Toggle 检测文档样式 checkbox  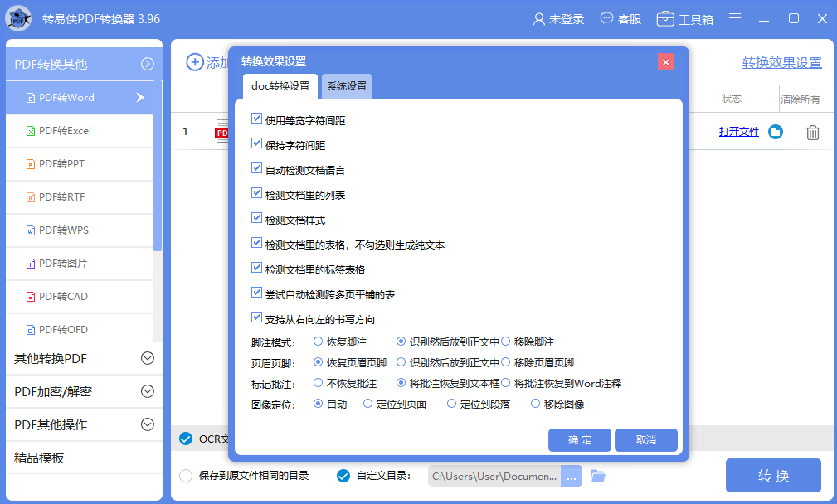click(256, 219)
